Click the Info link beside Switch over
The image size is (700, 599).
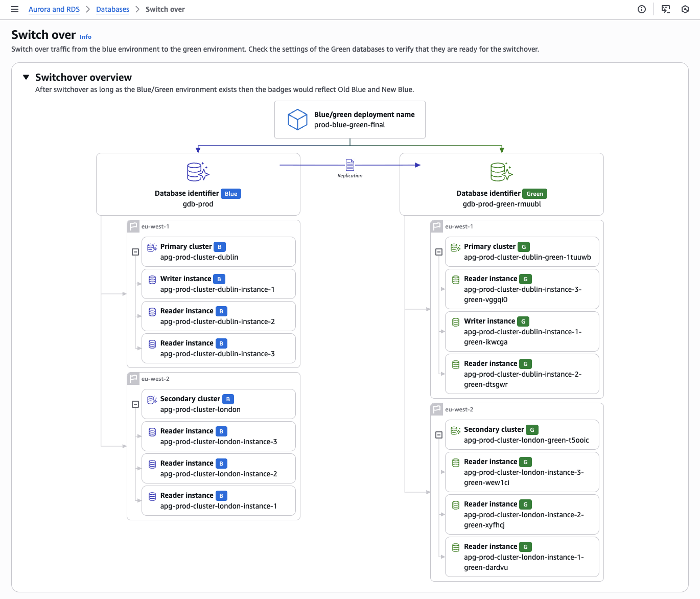pyautogui.click(x=85, y=37)
